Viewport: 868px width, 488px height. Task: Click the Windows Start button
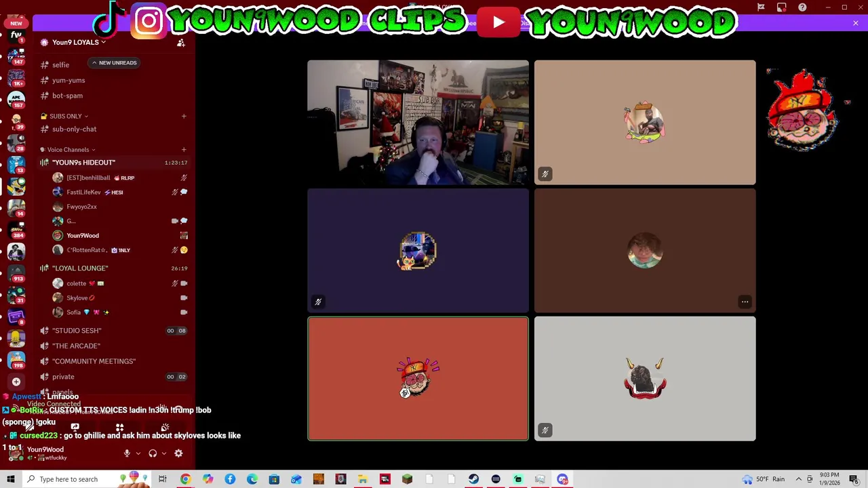tap(10, 479)
